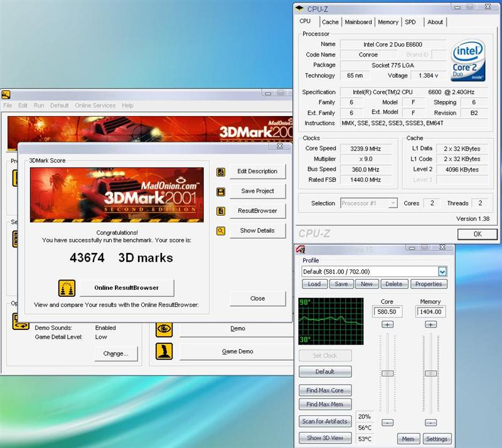502x448 pixels.
Task: Click Find Max Core
Action: click(325, 390)
